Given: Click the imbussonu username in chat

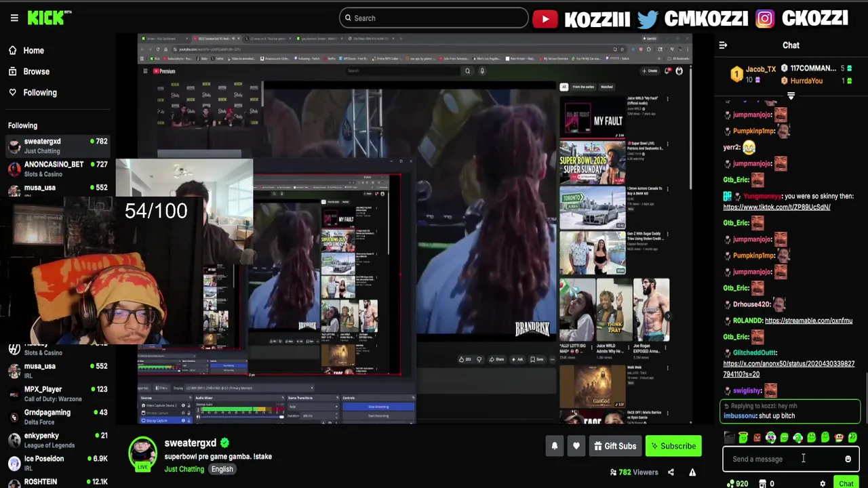Looking at the screenshot, I should [x=739, y=415].
